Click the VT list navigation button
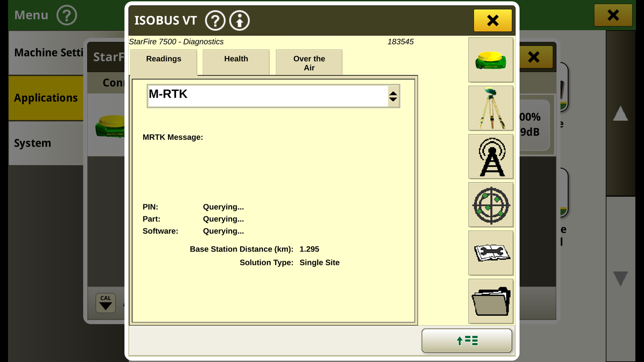This screenshot has width=644, height=362. 467,341
